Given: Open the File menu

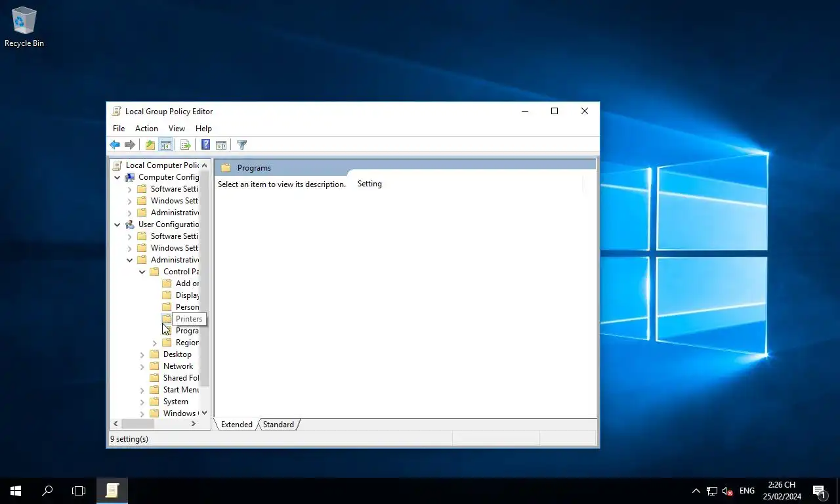Looking at the screenshot, I should pos(119,129).
